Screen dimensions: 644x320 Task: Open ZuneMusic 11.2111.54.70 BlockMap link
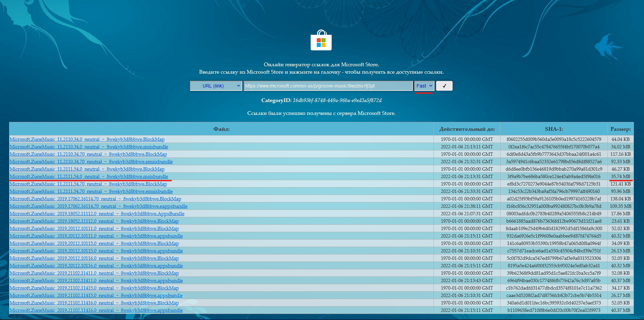pos(88,184)
